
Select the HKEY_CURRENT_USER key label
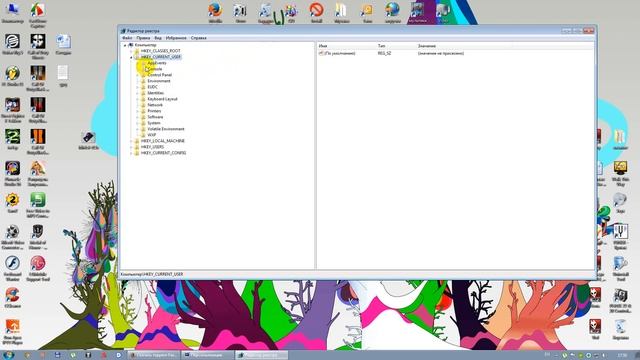161,57
